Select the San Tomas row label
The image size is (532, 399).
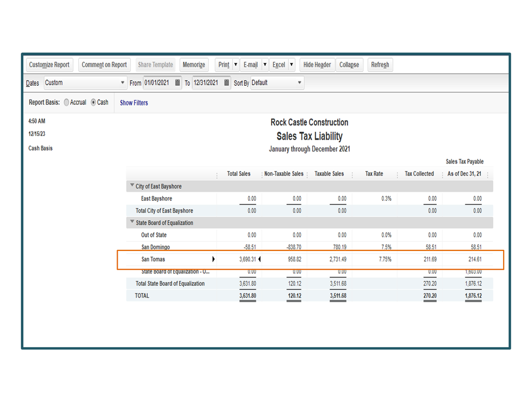153,259
